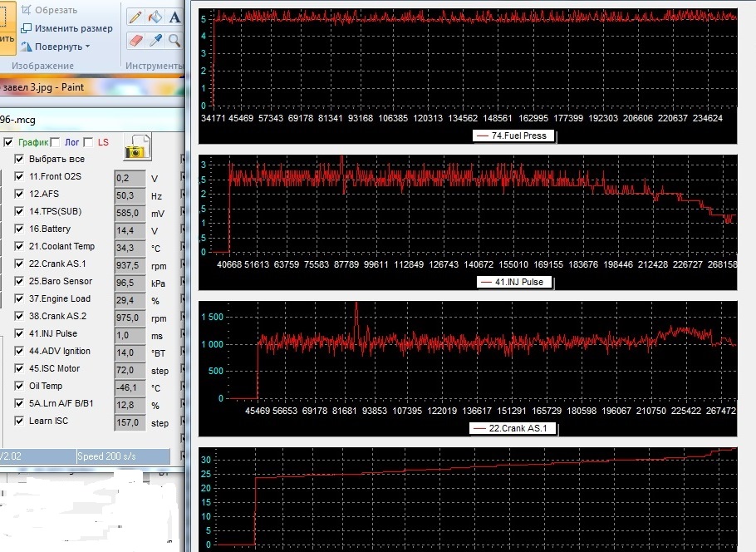This screenshot has width=756, height=552.
Task: Uncheck the 12.AFS parameter
Action: click(x=19, y=194)
